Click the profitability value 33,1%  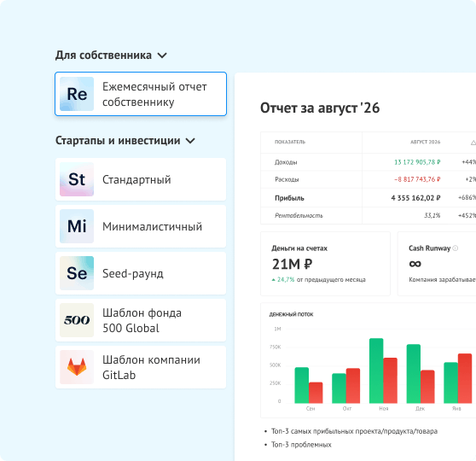[x=432, y=215]
